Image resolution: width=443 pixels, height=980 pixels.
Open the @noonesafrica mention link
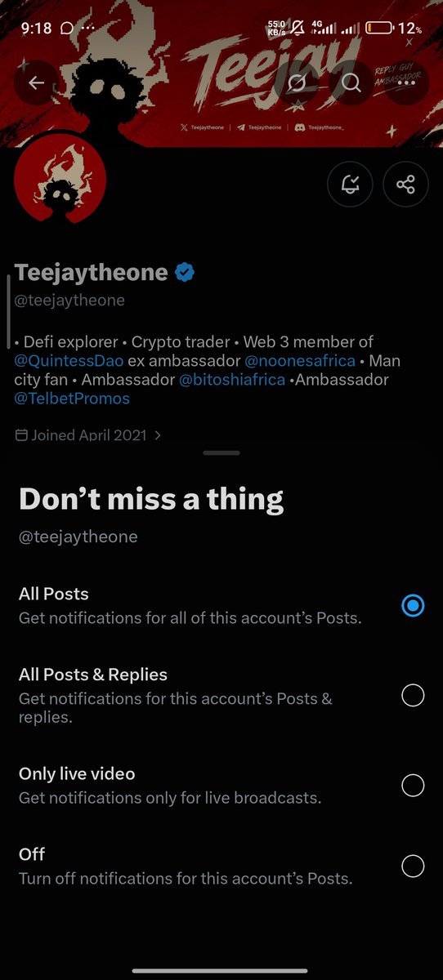[x=300, y=360]
